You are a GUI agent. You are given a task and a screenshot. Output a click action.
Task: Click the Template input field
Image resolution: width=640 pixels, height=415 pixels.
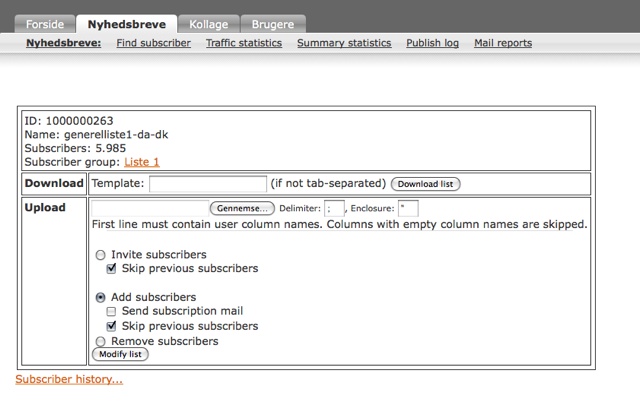click(208, 184)
